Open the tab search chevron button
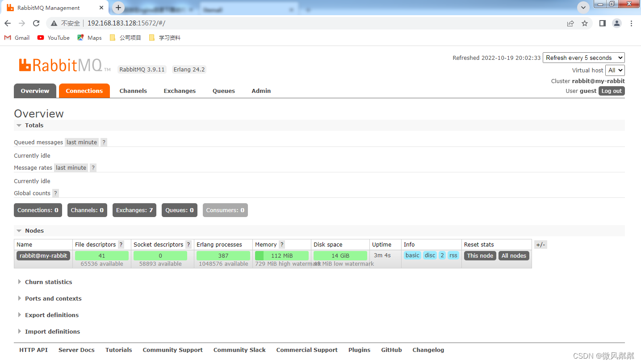The height and width of the screenshot is (364, 641). click(583, 7)
